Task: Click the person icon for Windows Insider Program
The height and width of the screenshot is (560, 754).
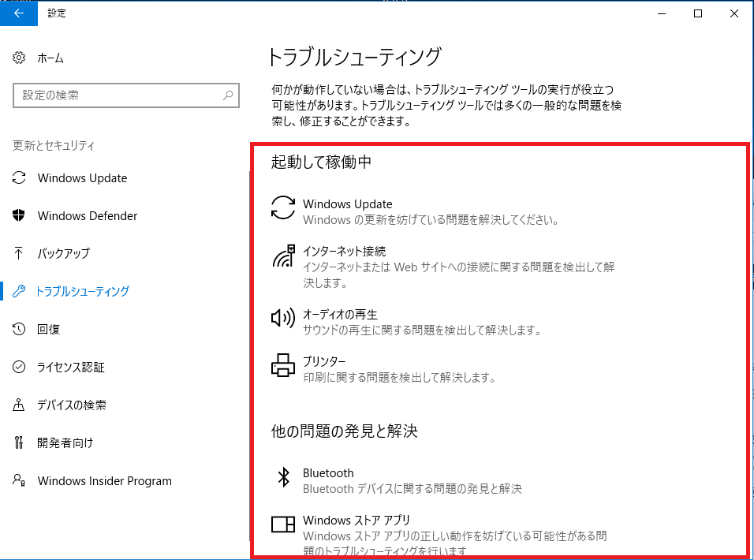Action: 19,480
